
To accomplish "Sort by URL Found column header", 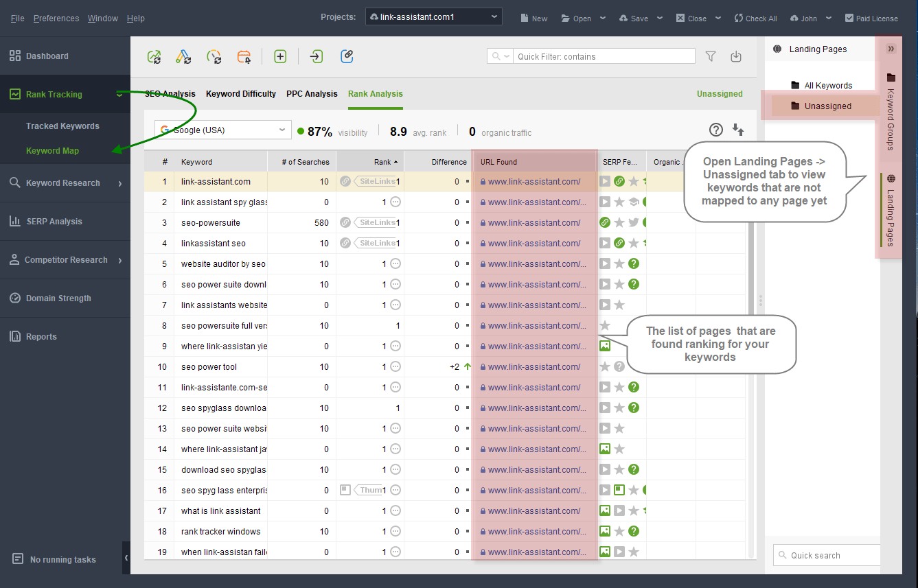I will pyautogui.click(x=535, y=162).
